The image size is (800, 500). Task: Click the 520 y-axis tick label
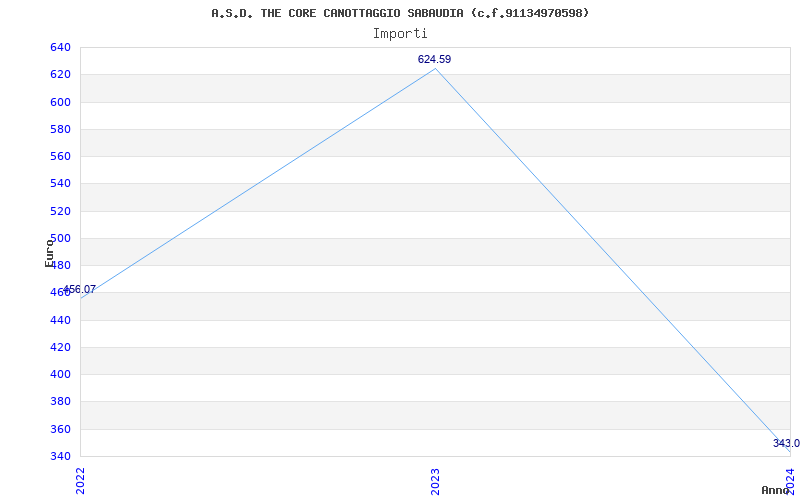pos(60,211)
